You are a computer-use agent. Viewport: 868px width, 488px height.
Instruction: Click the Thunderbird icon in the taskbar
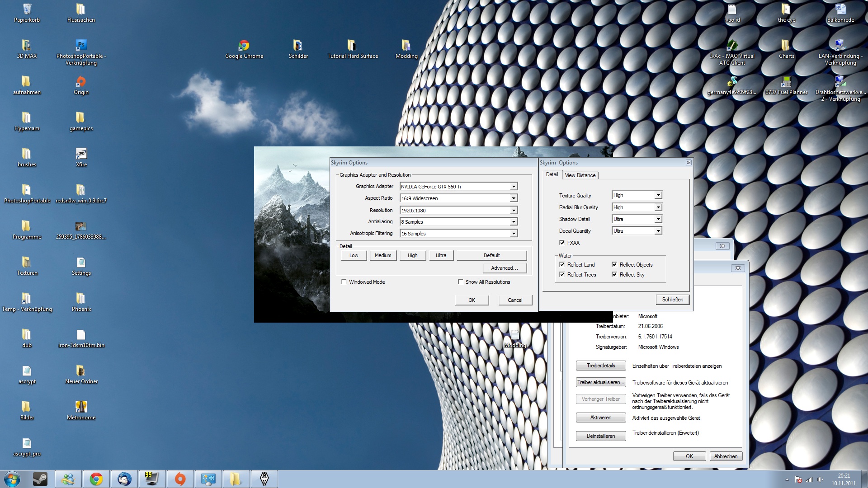click(124, 479)
